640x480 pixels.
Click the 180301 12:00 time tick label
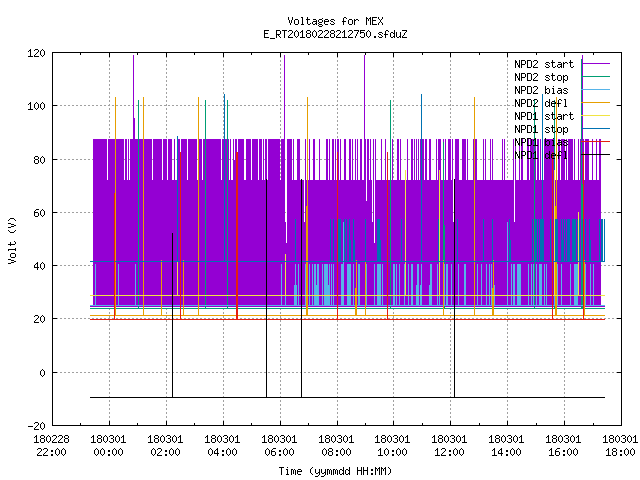point(449,446)
